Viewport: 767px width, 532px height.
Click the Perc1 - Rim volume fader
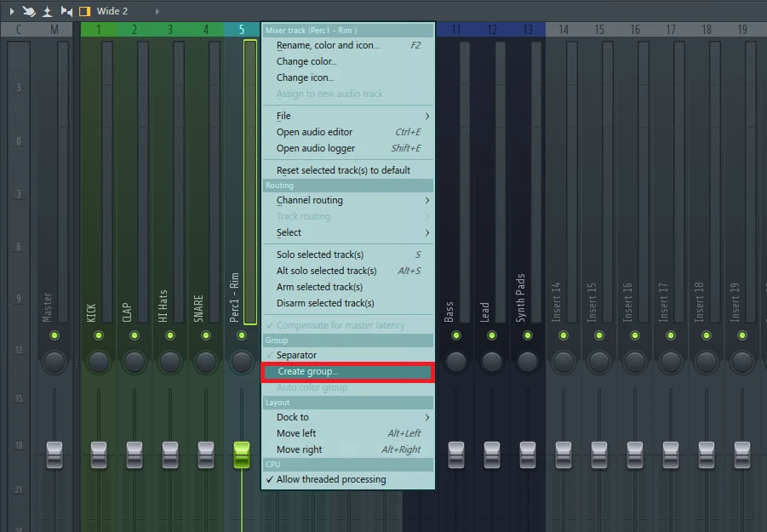click(x=242, y=454)
